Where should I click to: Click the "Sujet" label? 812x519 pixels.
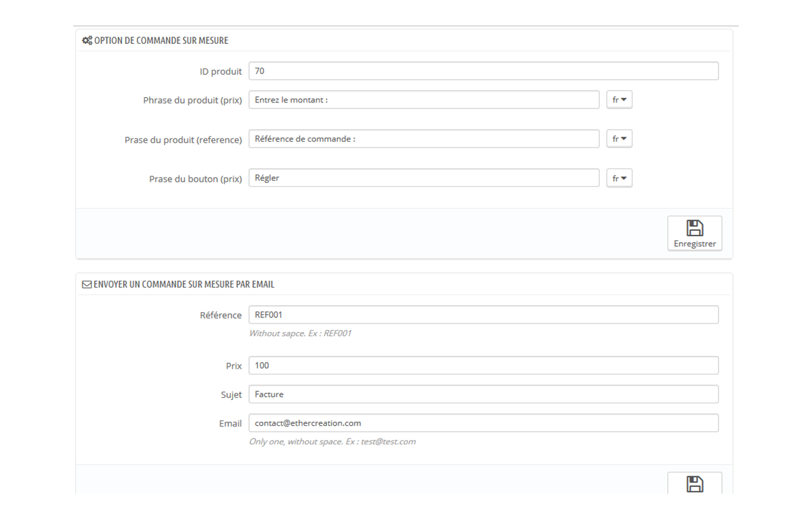[x=232, y=395]
